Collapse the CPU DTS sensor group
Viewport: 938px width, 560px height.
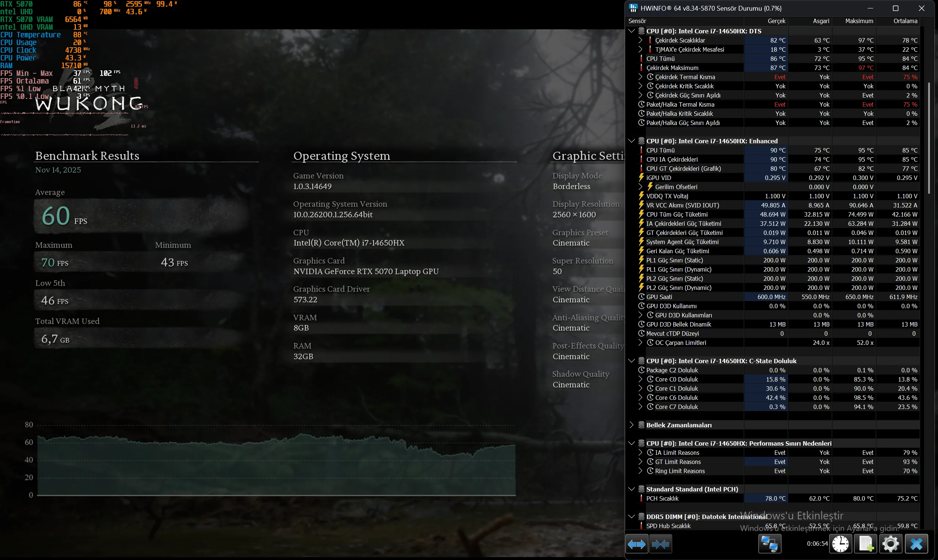(x=632, y=31)
